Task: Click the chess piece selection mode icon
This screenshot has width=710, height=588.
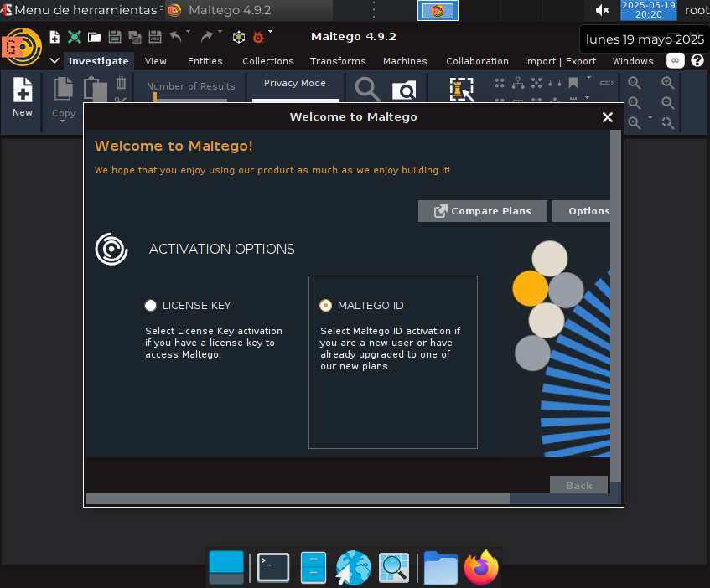Action: [x=461, y=90]
